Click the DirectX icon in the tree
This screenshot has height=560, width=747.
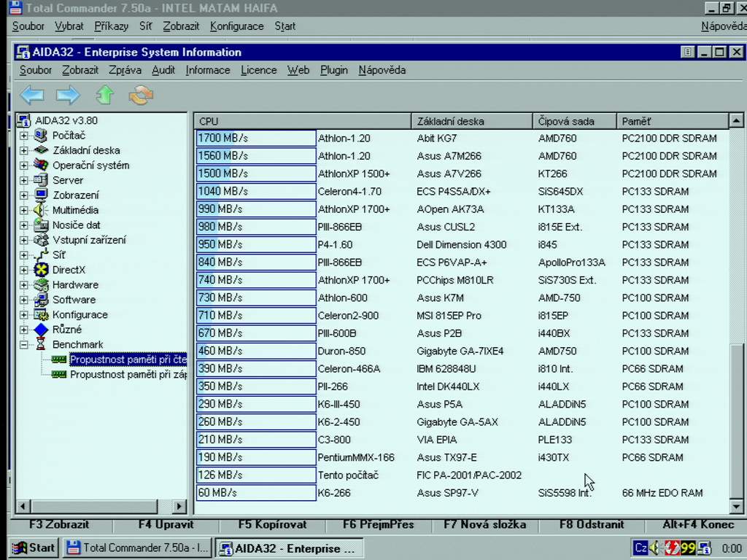coord(41,270)
